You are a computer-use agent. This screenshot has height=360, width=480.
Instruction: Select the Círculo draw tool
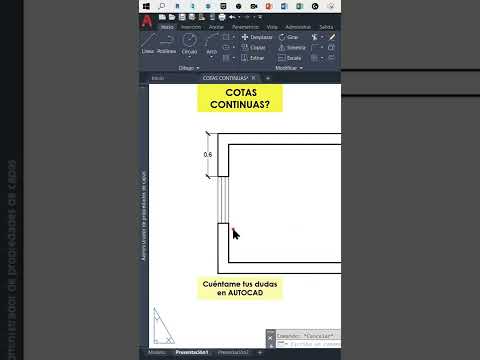coord(189,43)
